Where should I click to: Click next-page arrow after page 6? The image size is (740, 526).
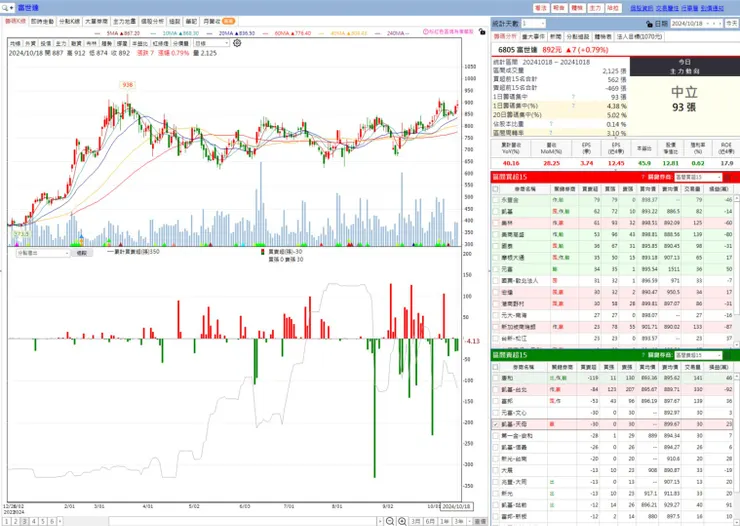(60, 521)
